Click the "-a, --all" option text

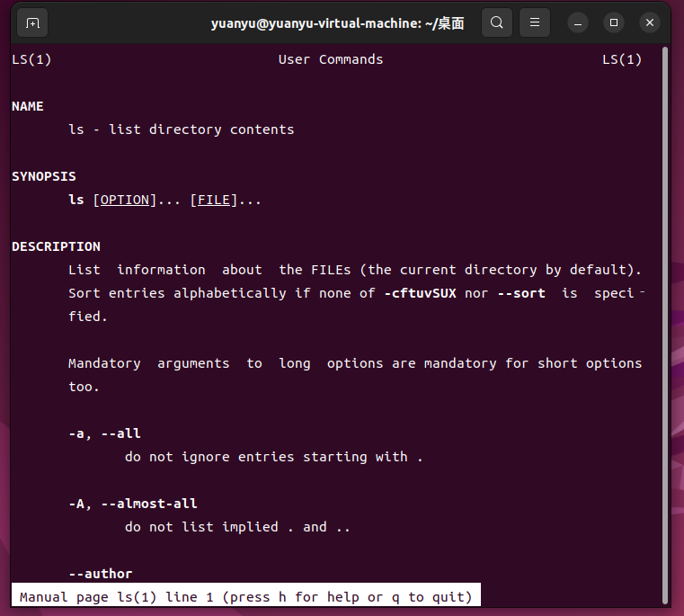tap(104, 433)
